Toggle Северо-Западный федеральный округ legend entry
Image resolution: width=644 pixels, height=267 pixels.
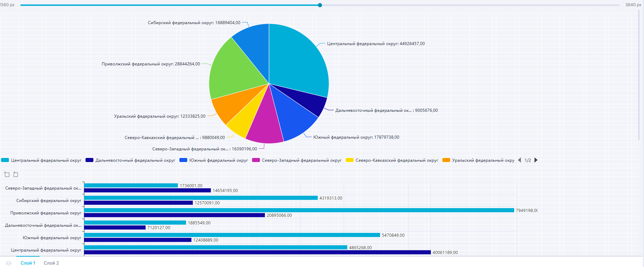click(x=297, y=160)
